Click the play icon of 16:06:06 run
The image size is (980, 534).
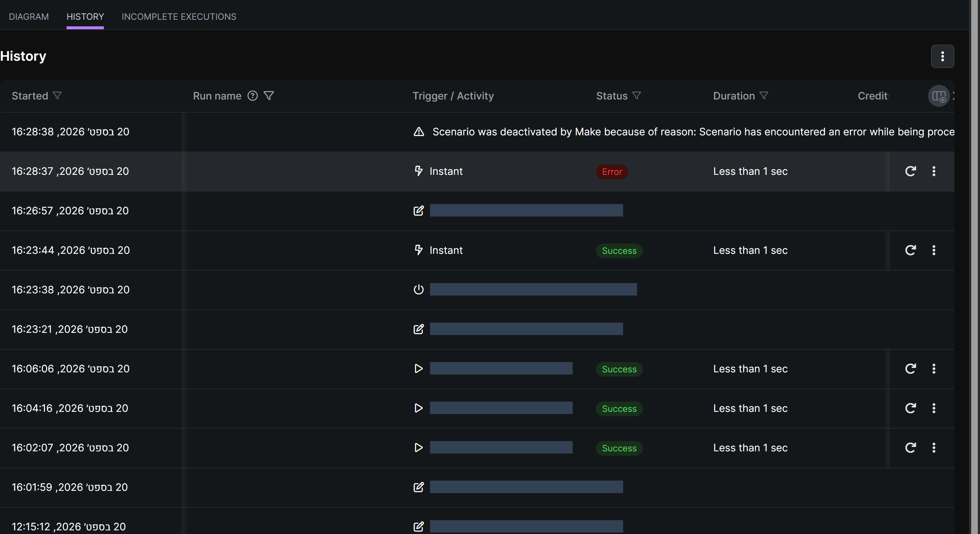[418, 368]
